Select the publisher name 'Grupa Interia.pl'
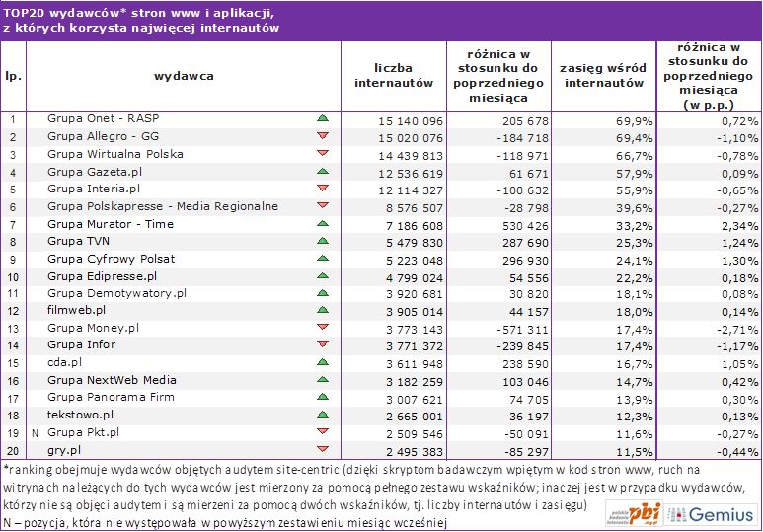763x532 pixels. click(x=94, y=189)
